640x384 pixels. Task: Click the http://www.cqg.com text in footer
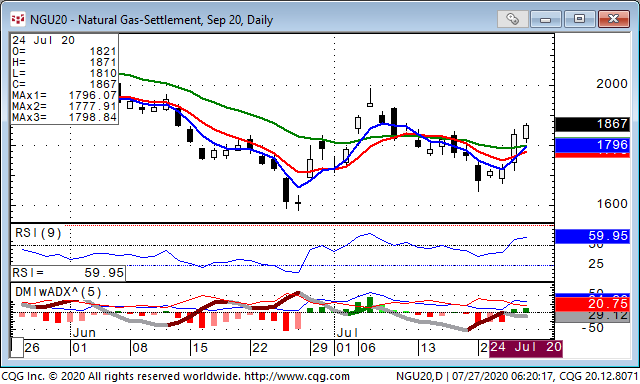[x=296, y=376]
